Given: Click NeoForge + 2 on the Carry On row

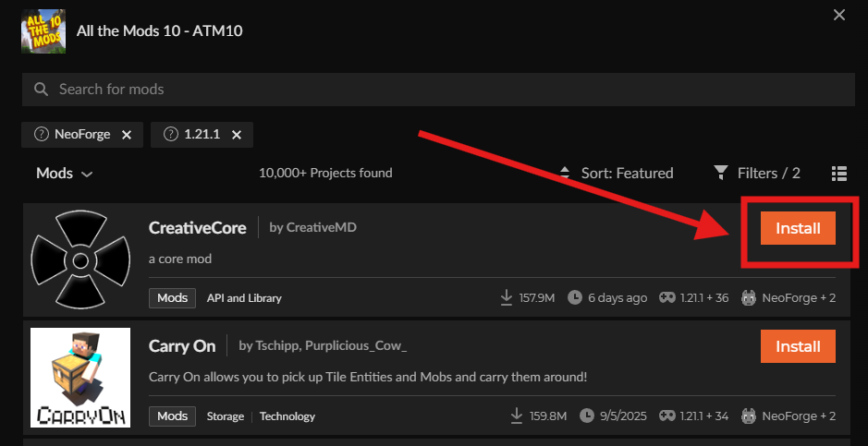Looking at the screenshot, I should pyautogui.click(x=799, y=416).
